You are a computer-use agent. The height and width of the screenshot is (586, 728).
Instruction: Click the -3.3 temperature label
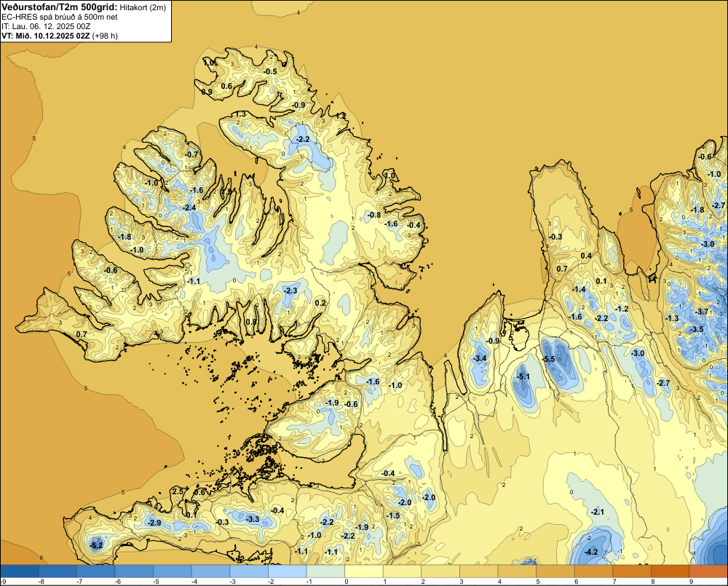pyautogui.click(x=253, y=519)
